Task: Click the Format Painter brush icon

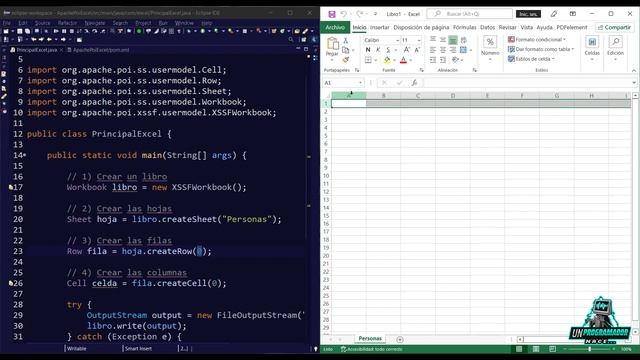Action: pos(346,60)
